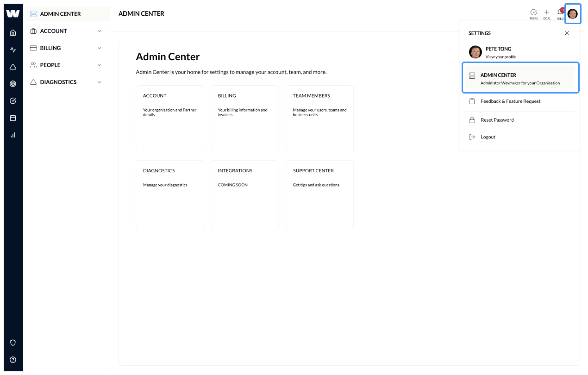Click the shield icon in left rail
The image size is (588, 375).
tap(13, 343)
